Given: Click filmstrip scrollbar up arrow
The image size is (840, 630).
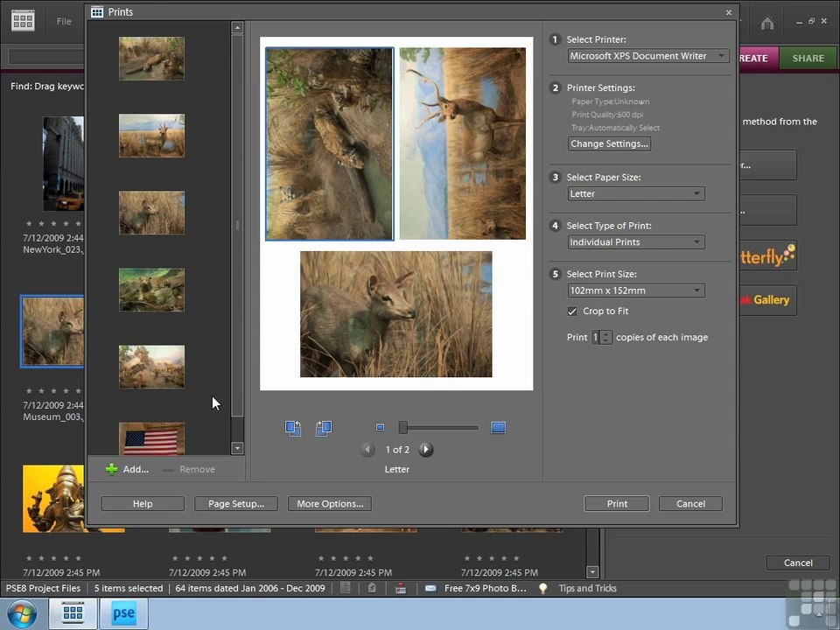Looking at the screenshot, I should coord(237,27).
